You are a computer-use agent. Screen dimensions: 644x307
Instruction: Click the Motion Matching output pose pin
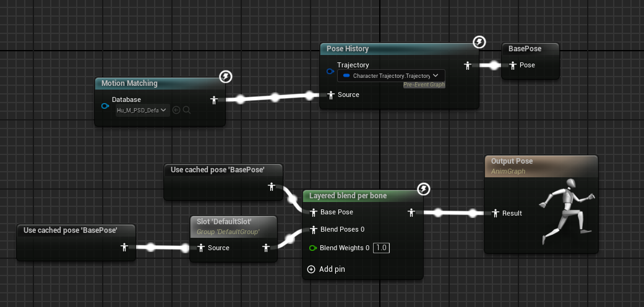click(x=213, y=100)
